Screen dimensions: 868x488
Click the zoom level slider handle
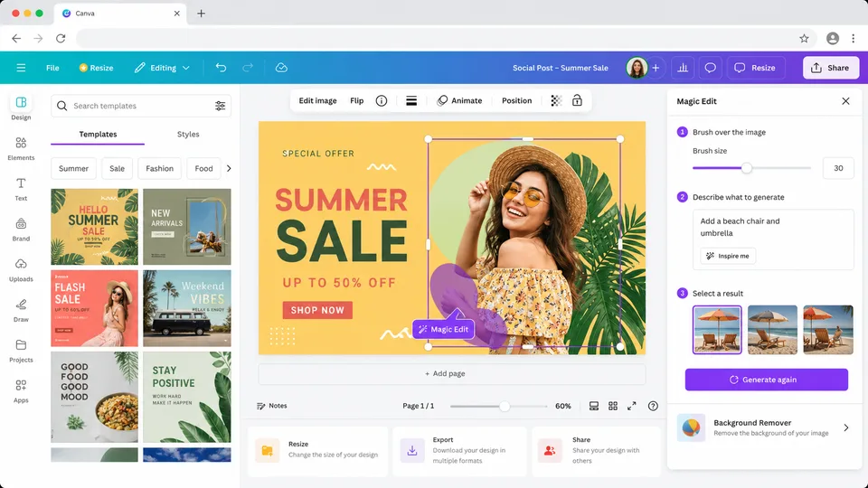pyautogui.click(x=505, y=406)
